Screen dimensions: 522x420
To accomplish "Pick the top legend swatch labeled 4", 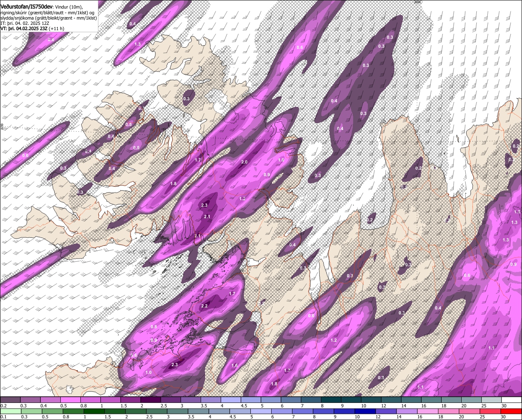I will 231,400.
